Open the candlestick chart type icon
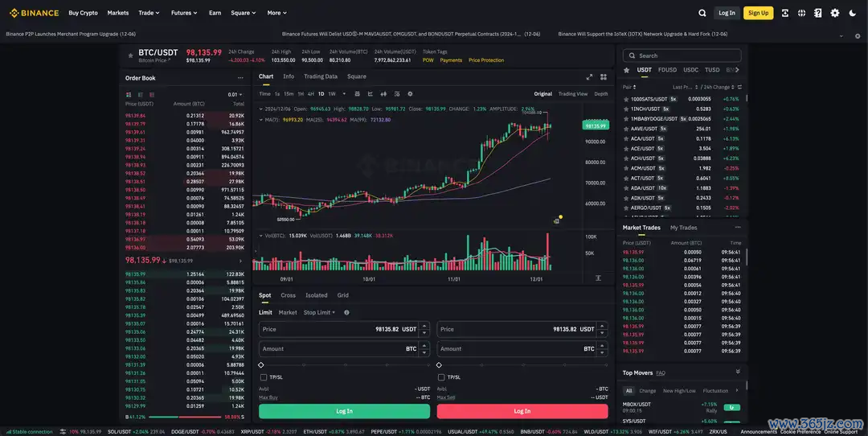Image resolution: width=868 pixels, height=436 pixels. pos(383,93)
